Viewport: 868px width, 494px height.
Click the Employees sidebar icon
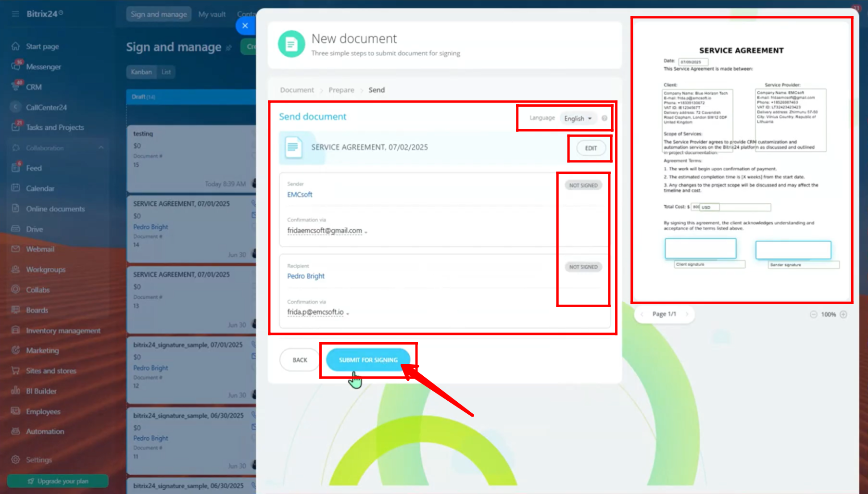[x=15, y=411]
